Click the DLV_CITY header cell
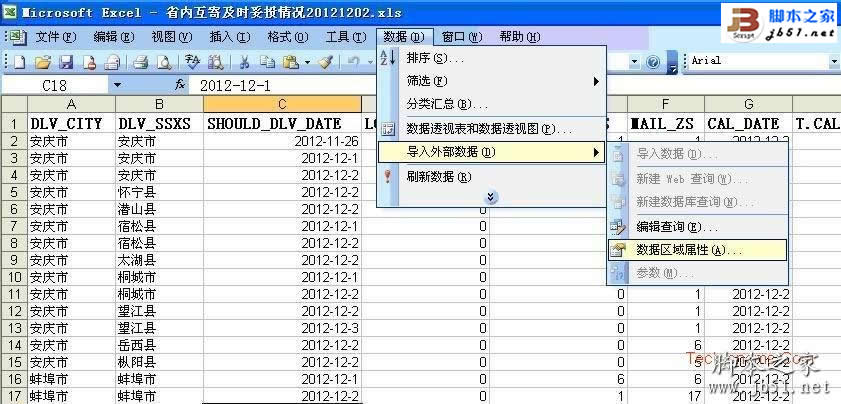The width and height of the screenshot is (841, 404). point(71,123)
